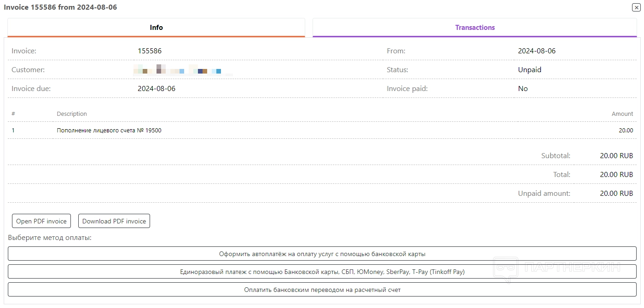Open the Transactions tab
Screen dimensions: 644x308
(x=475, y=28)
